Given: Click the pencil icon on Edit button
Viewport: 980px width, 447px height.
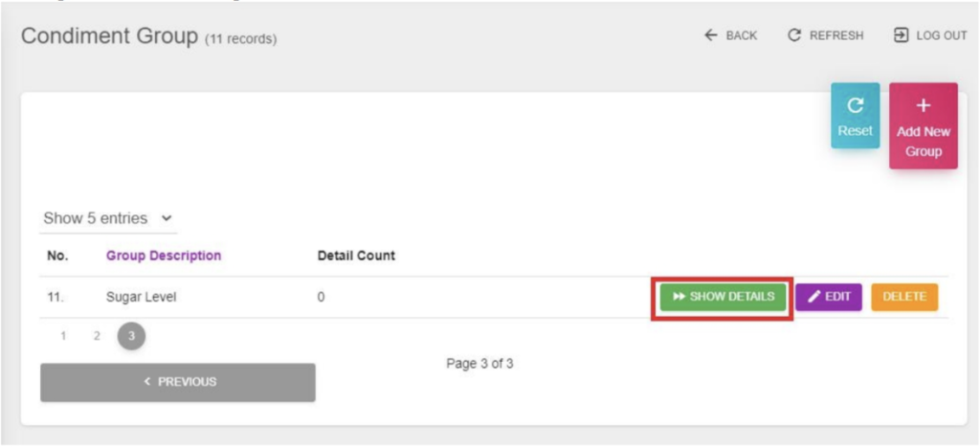Looking at the screenshot, I should [814, 297].
